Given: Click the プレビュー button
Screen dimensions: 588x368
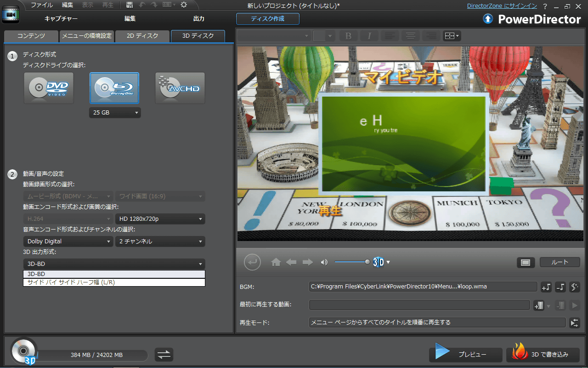Looking at the screenshot, I should coord(466,355).
